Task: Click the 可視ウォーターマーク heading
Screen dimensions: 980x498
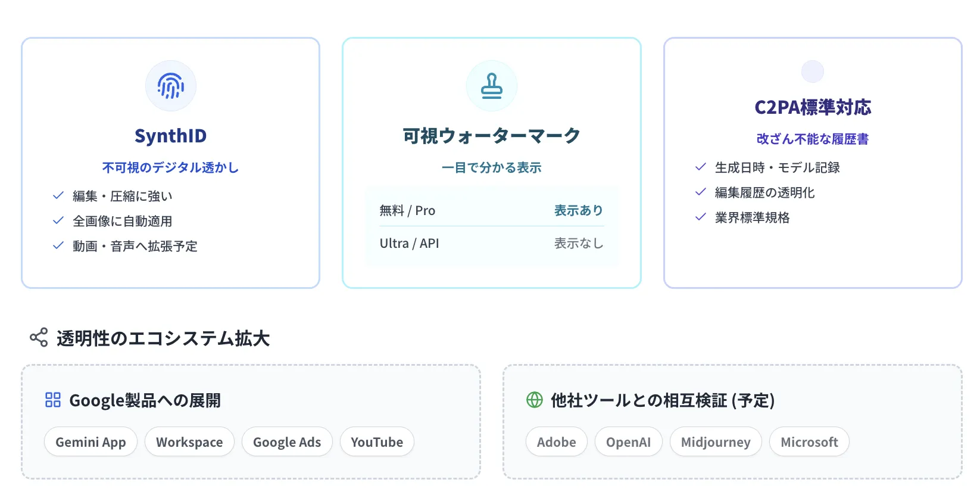Action: 492,136
